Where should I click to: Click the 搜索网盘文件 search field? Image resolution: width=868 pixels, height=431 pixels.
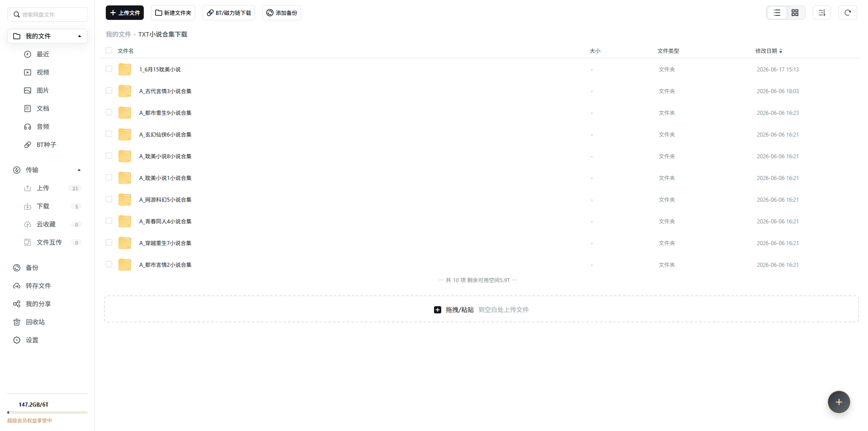(47, 14)
